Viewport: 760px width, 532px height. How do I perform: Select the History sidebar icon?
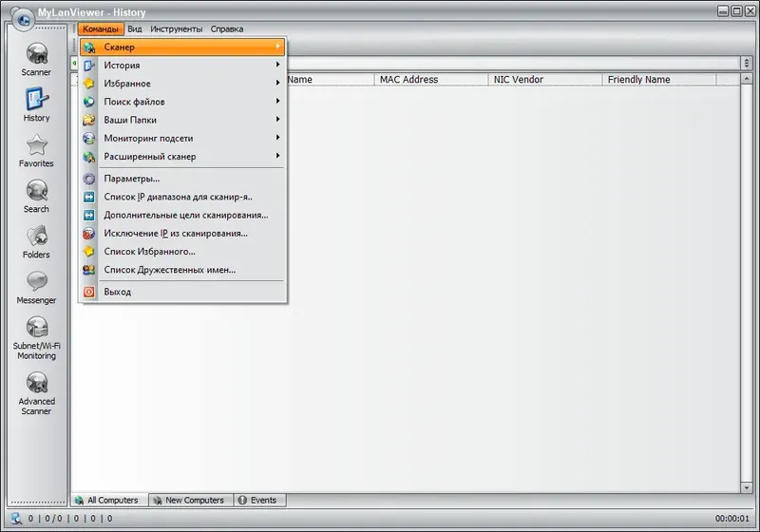coord(37,100)
